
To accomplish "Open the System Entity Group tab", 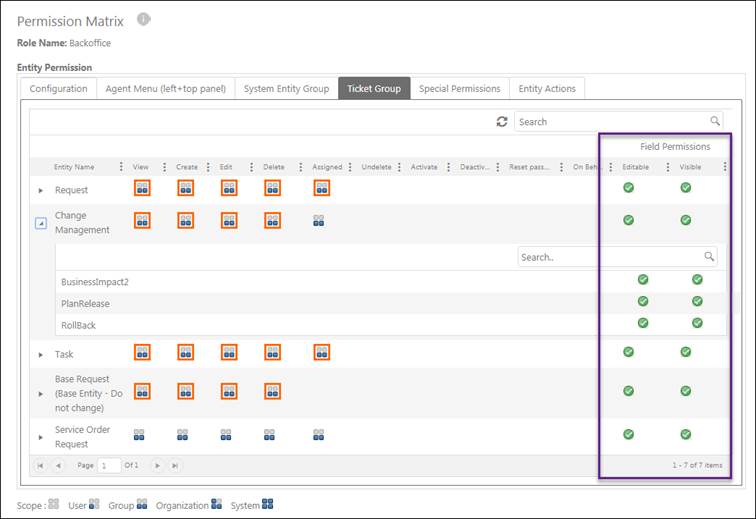I will point(286,89).
